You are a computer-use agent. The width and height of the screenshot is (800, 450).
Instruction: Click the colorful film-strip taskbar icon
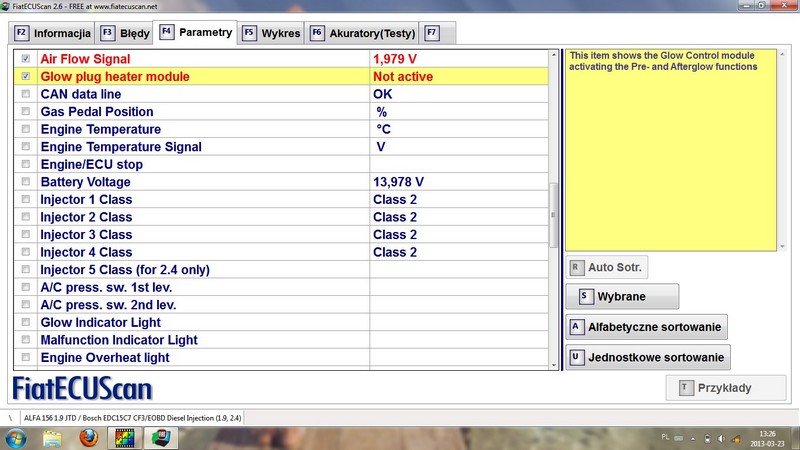tap(124, 437)
